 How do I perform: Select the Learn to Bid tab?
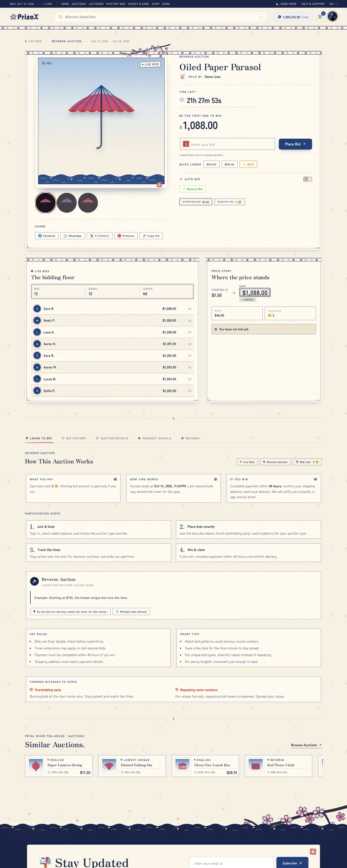point(39,438)
